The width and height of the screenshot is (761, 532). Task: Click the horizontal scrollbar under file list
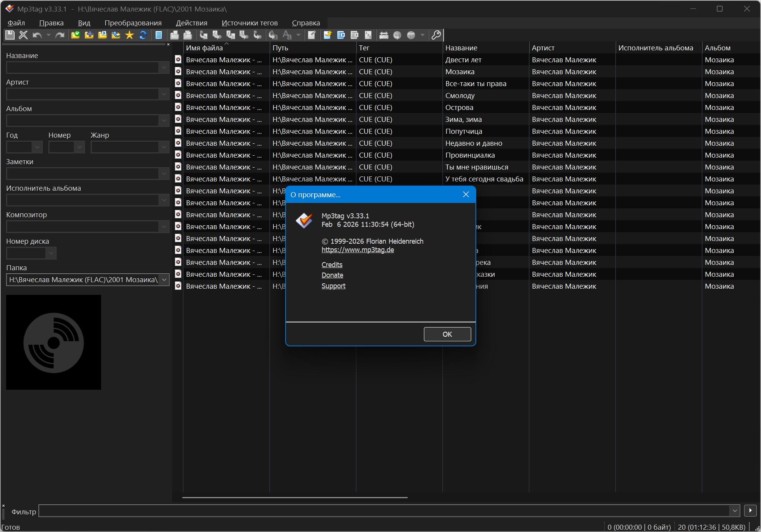click(x=295, y=497)
